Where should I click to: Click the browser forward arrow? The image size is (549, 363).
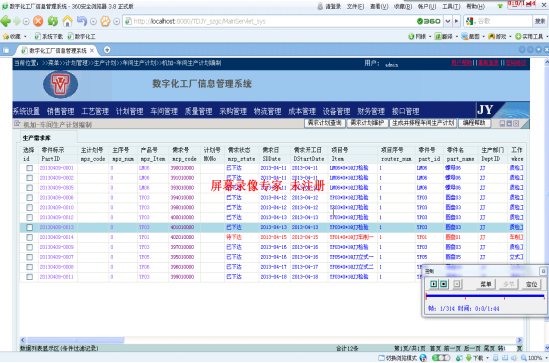pos(17,21)
